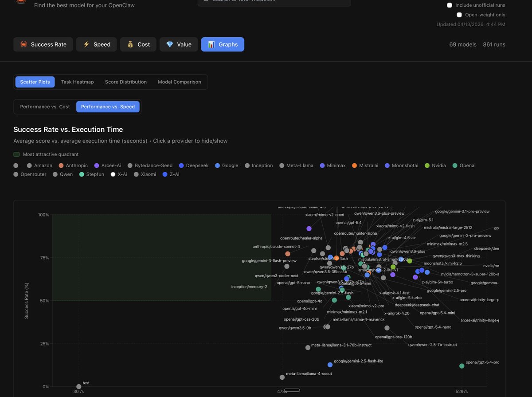The width and height of the screenshot is (532, 397).
Task: Select the Graphs view button
Action: [x=223, y=44]
